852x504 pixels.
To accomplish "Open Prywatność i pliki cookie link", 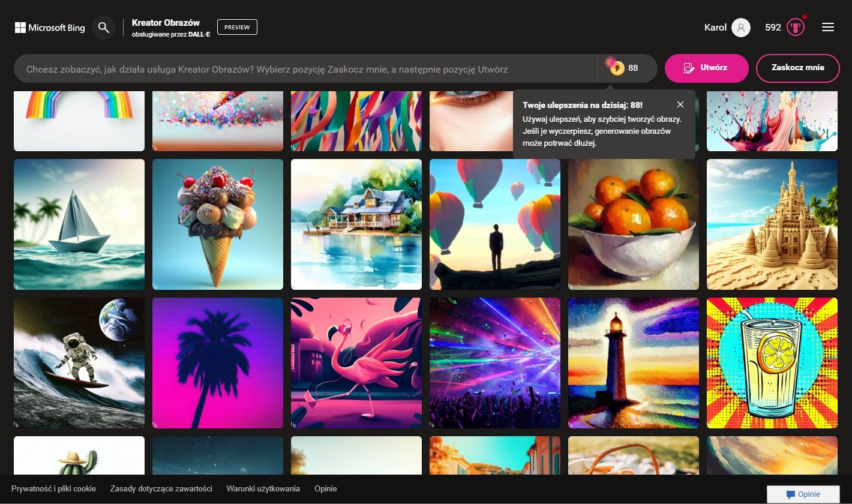I will coord(53,489).
